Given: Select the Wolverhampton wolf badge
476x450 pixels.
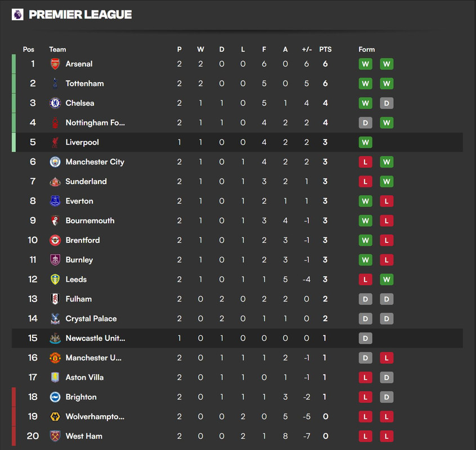Looking at the screenshot, I should coord(55,416).
